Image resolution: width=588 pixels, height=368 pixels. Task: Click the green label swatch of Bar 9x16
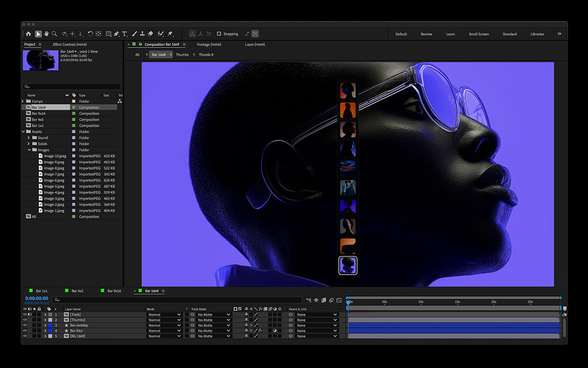click(74, 113)
